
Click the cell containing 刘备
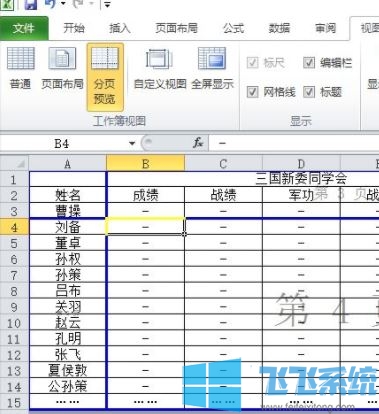click(68, 227)
